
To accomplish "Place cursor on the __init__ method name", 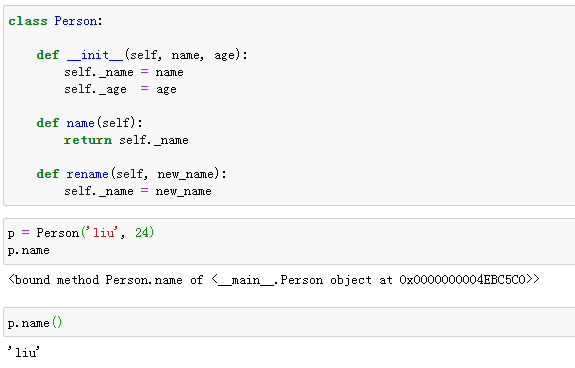I will [95, 55].
